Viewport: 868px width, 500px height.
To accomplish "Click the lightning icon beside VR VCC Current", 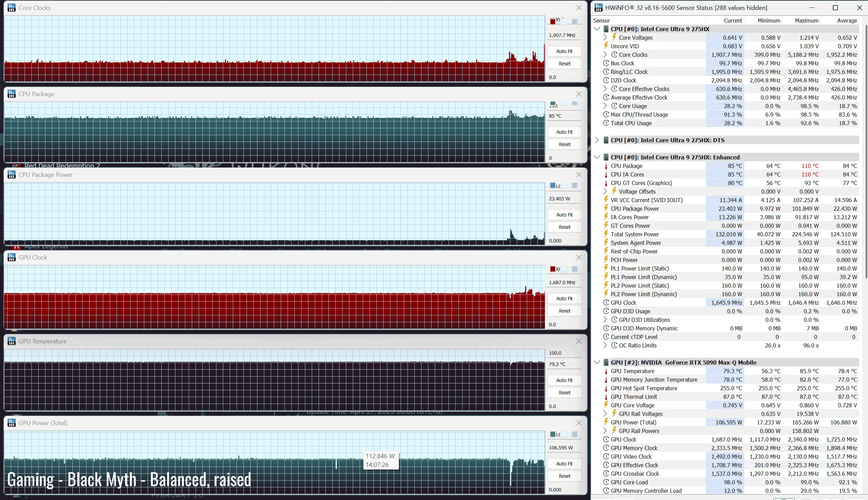I will click(x=606, y=200).
